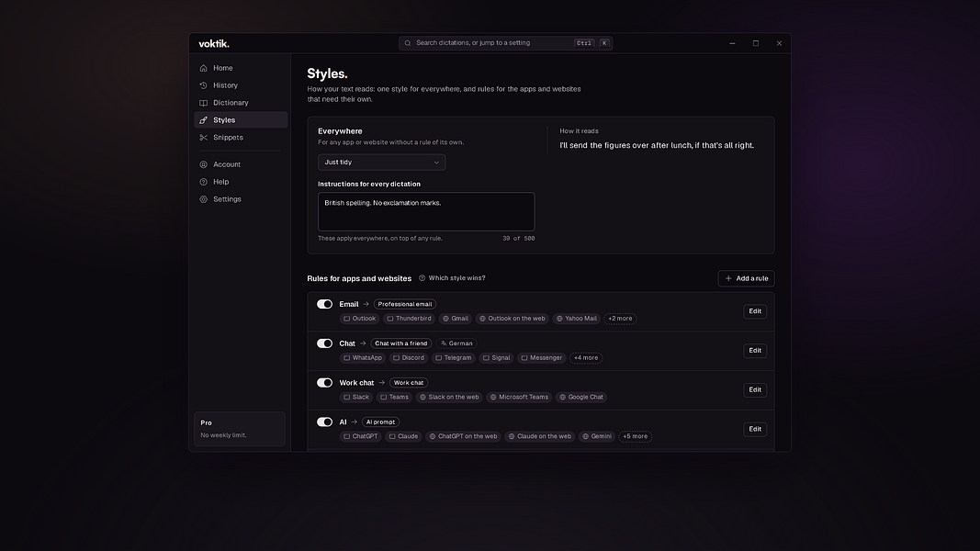Go to the Dictionary page
The width and height of the screenshot is (980, 551).
pos(241,103)
